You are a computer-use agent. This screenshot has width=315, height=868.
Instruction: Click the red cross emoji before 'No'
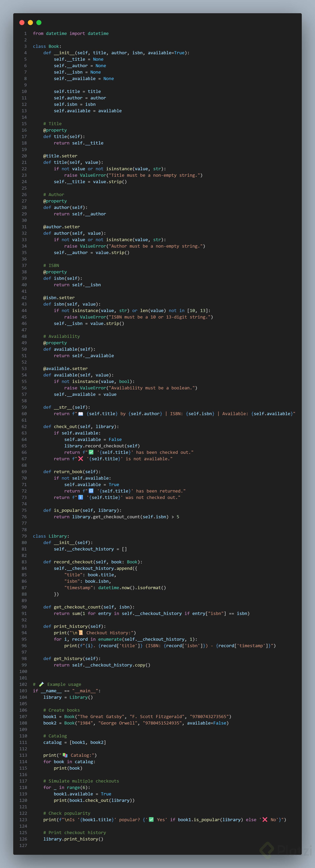tap(265, 819)
